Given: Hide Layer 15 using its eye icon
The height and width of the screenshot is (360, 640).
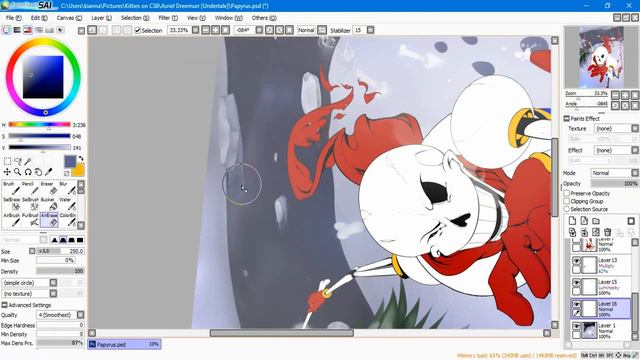Looking at the screenshot, I should [x=576, y=282].
